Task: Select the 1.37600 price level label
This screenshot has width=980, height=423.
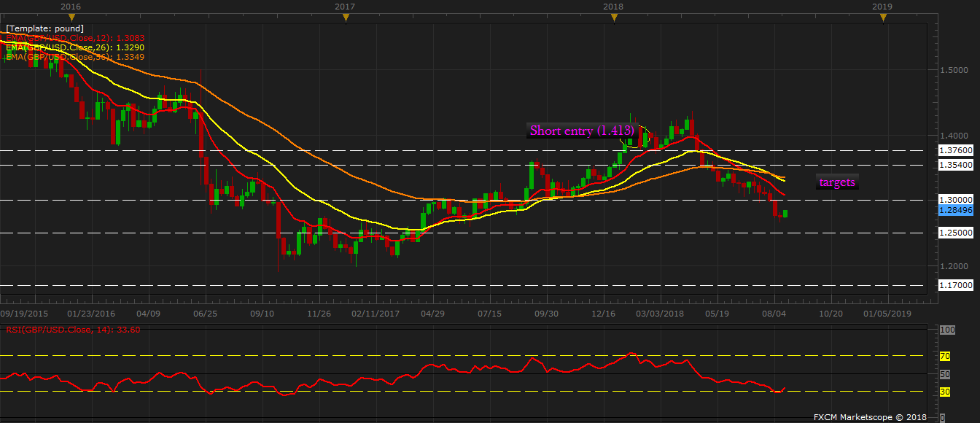Action: (x=954, y=150)
